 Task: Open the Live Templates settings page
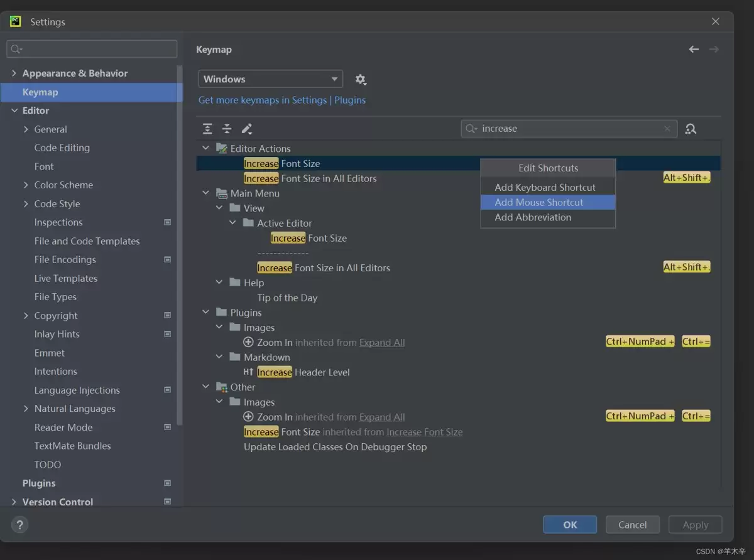coord(66,278)
